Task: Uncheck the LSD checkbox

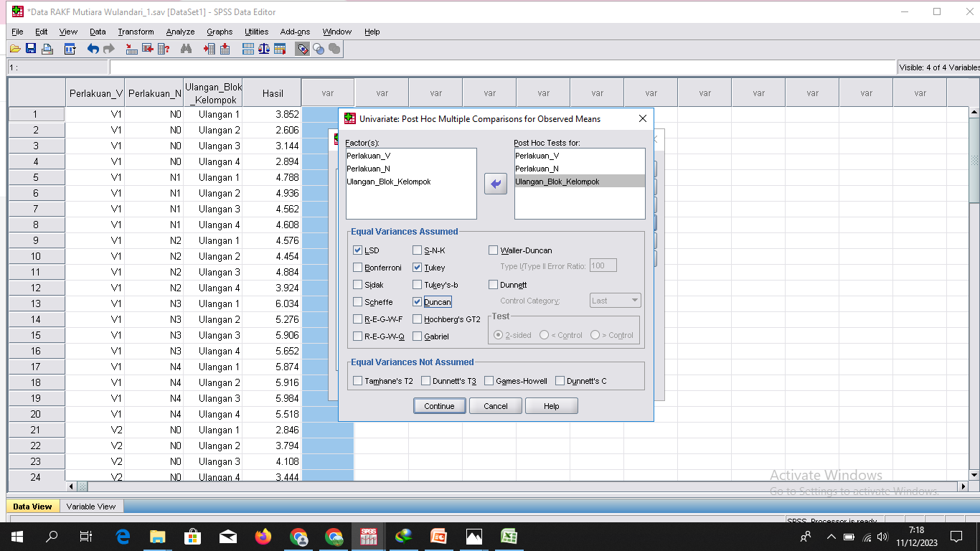Action: (x=358, y=250)
